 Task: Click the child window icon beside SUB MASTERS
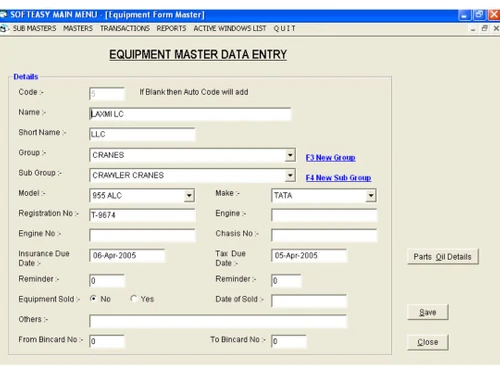click(x=4, y=29)
